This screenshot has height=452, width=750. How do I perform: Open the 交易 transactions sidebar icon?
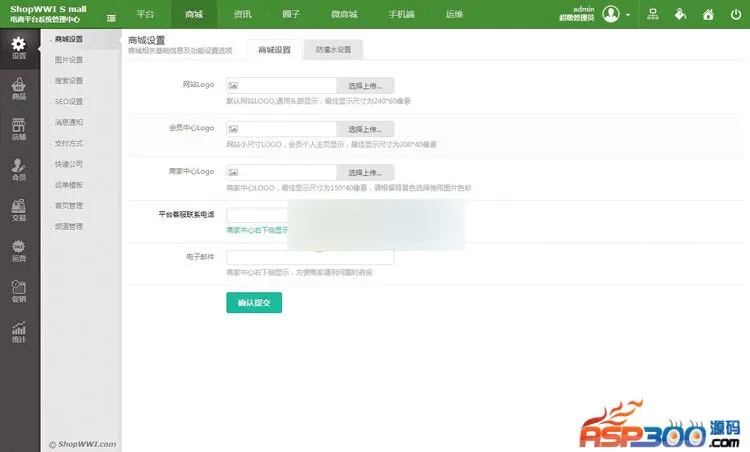coord(19,211)
